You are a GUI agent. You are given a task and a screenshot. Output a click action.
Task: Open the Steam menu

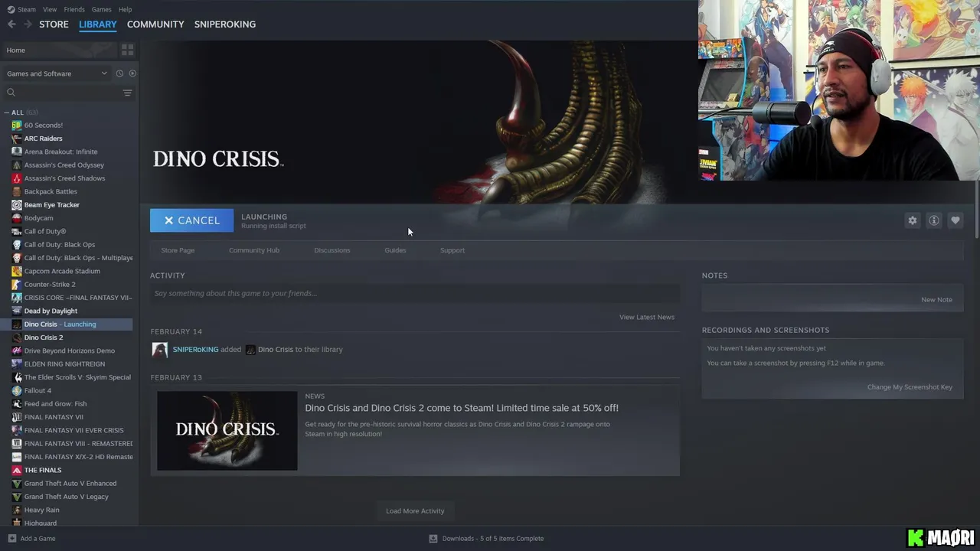pos(27,9)
